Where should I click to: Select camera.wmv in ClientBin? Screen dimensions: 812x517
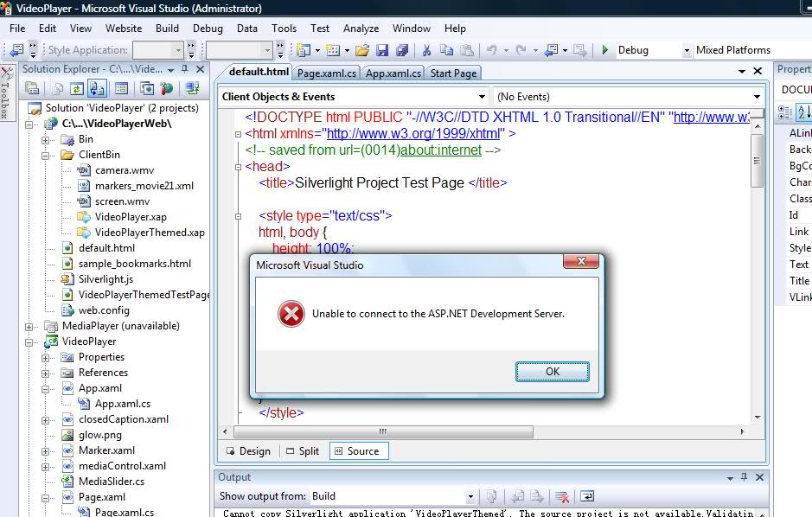[x=125, y=170]
